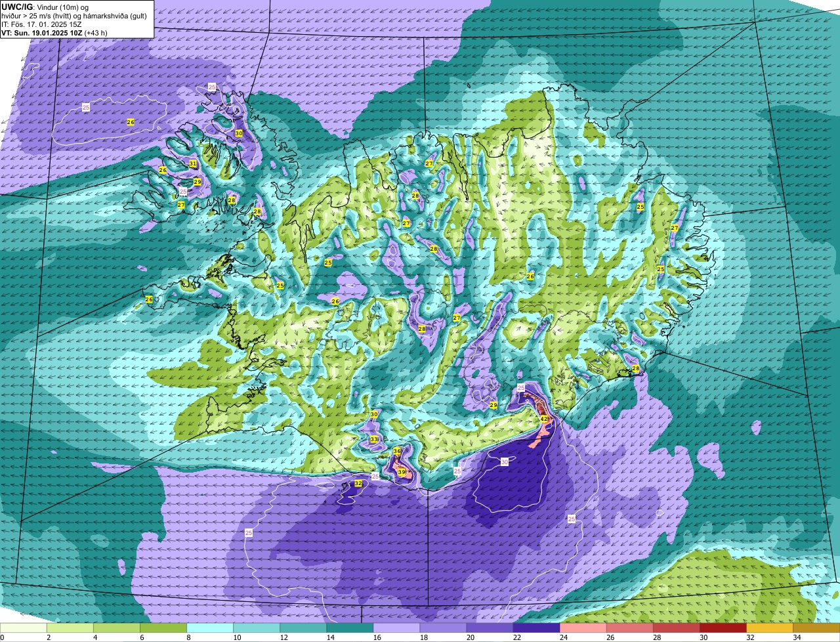Viewport: 840px width, 642px height.
Task: Click 'VT: Sun. 19.01.2025 10Z (+43 h)' text
Action: 54,33
